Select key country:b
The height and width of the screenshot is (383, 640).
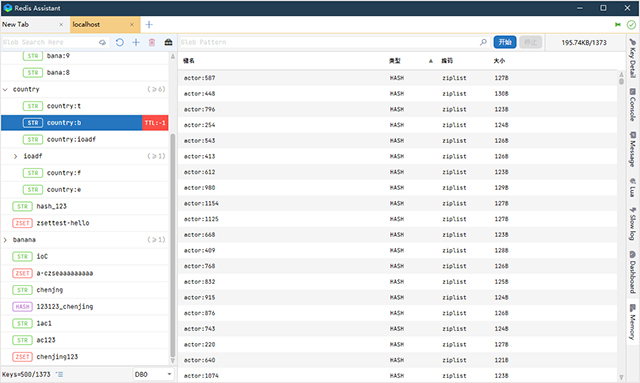(x=84, y=123)
